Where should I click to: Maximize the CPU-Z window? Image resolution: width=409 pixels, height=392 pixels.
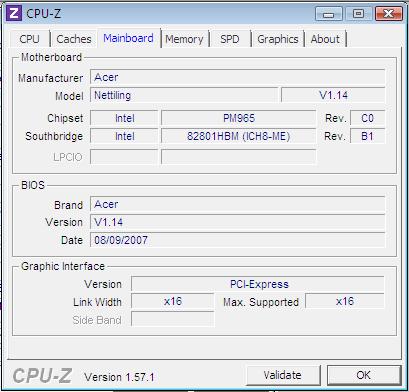359,14
